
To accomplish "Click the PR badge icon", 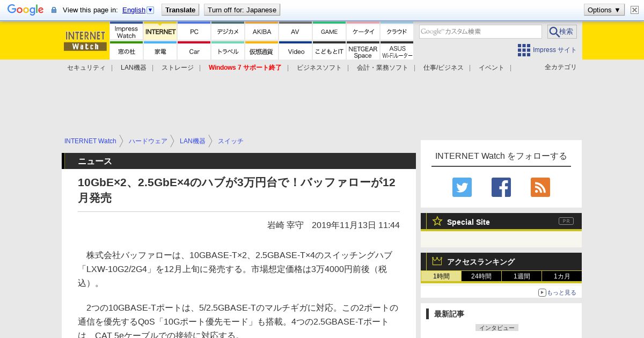I will [566, 221].
